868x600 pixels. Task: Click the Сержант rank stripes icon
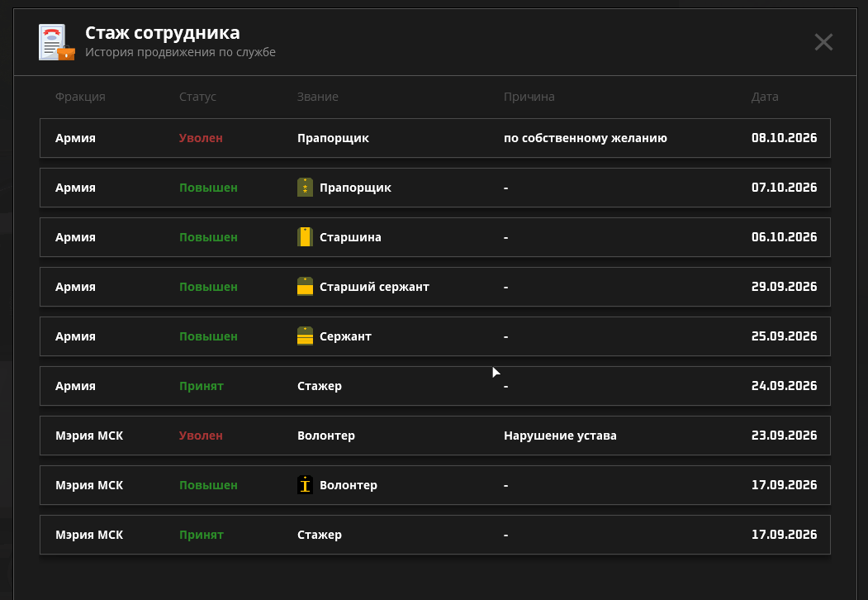coord(305,336)
